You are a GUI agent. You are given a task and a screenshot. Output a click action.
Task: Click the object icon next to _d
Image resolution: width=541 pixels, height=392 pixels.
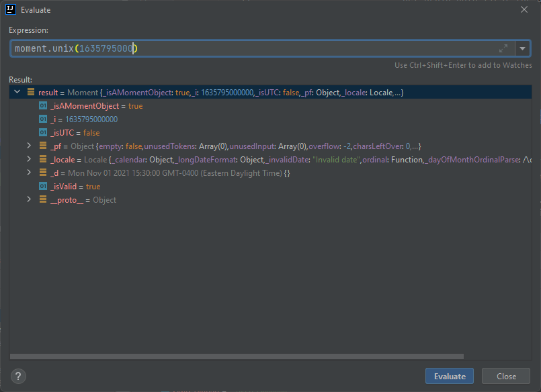(42, 173)
